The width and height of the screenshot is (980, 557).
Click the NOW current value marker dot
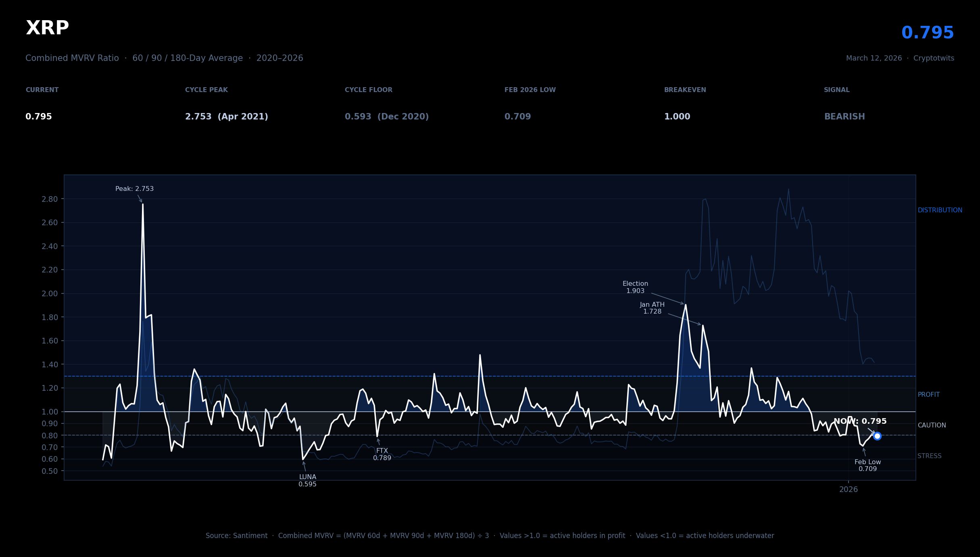point(877,436)
